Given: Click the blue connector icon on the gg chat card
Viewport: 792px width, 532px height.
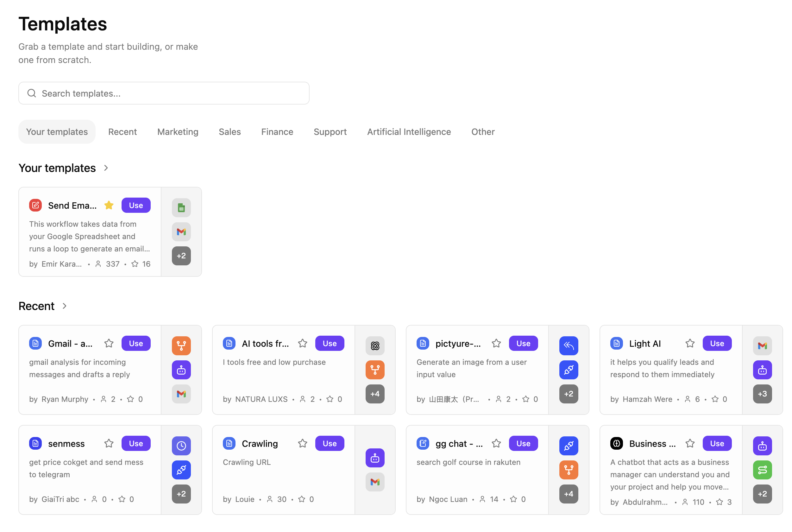Looking at the screenshot, I should pyautogui.click(x=569, y=446).
